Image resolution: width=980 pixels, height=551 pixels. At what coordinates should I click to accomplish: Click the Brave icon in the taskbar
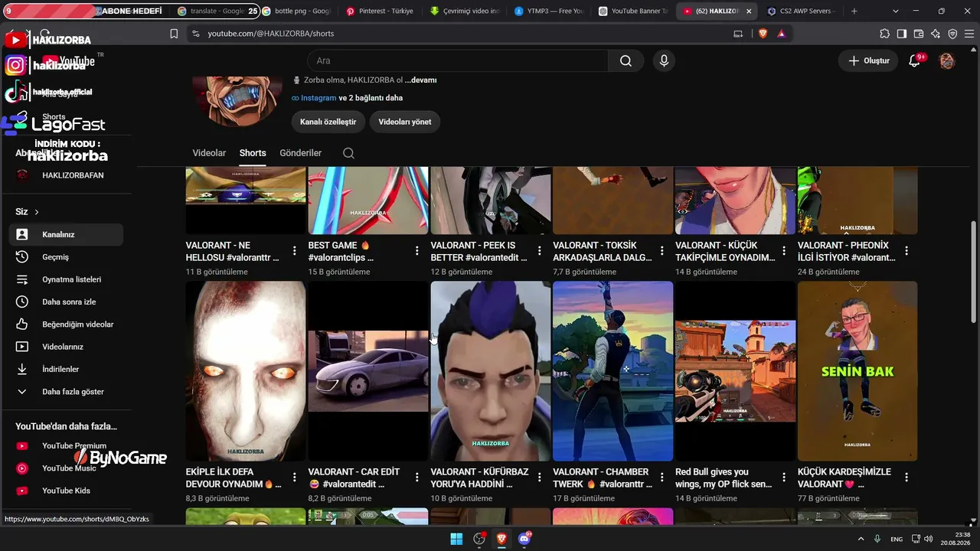(501, 539)
